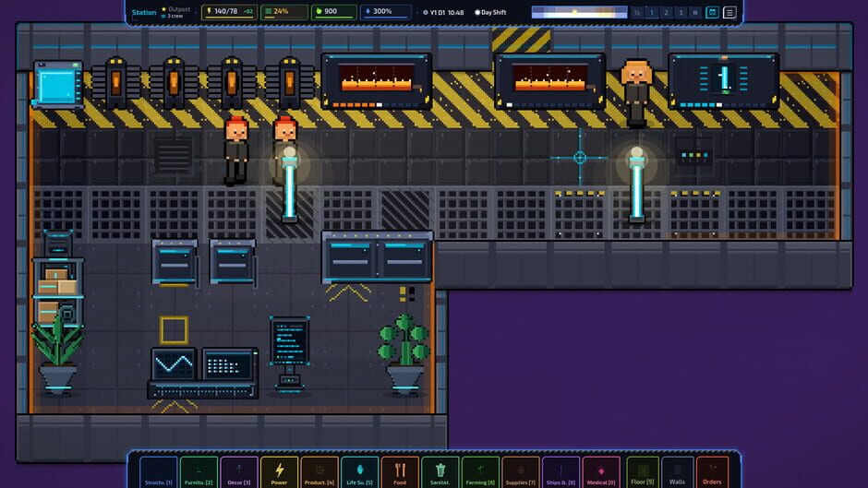868x488 pixels.
Task: Select the large double-drawer cabinet
Action: tap(377, 258)
